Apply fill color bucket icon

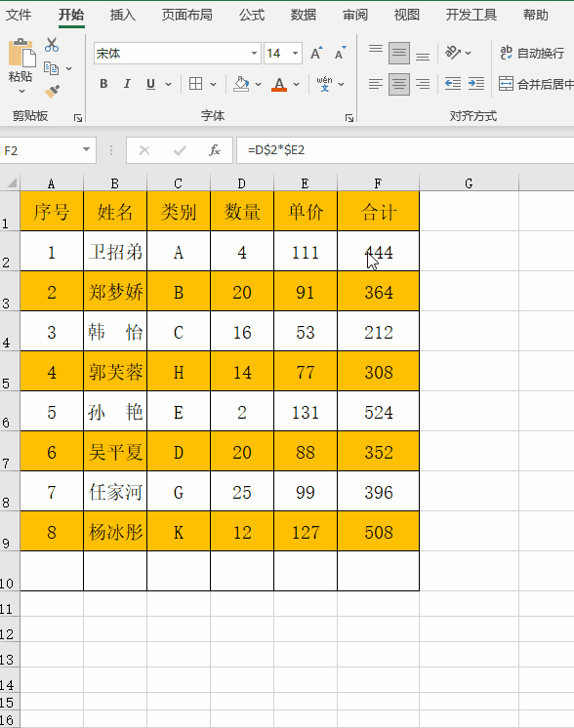tap(241, 84)
